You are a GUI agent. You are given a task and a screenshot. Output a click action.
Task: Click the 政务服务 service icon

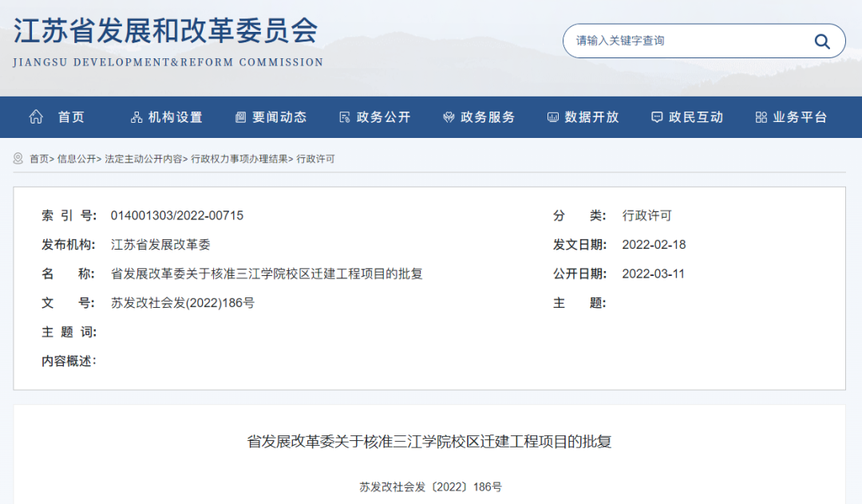(x=448, y=116)
